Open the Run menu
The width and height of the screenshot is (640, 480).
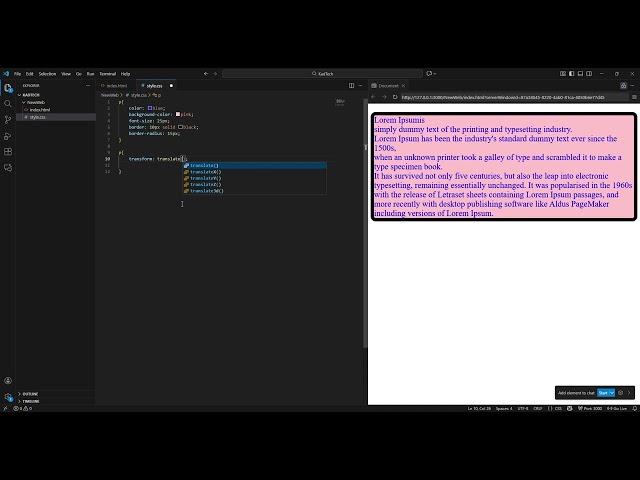pyautogui.click(x=90, y=74)
